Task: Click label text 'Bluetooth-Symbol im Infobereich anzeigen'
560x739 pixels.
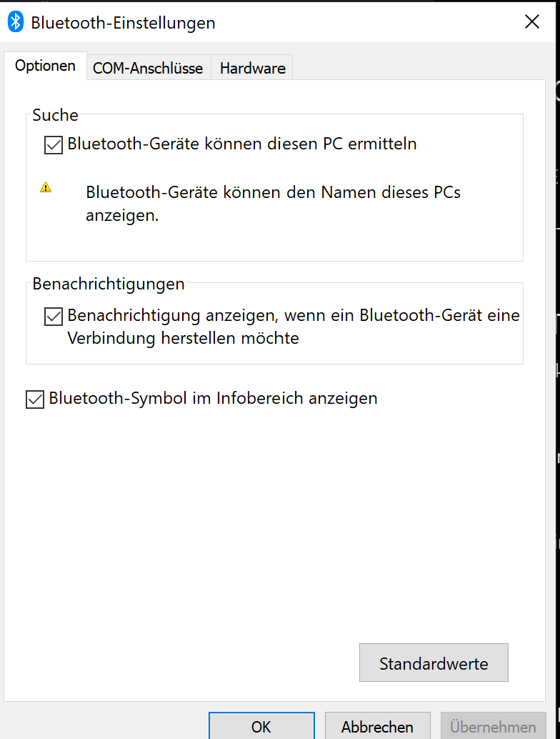Action: tap(214, 398)
